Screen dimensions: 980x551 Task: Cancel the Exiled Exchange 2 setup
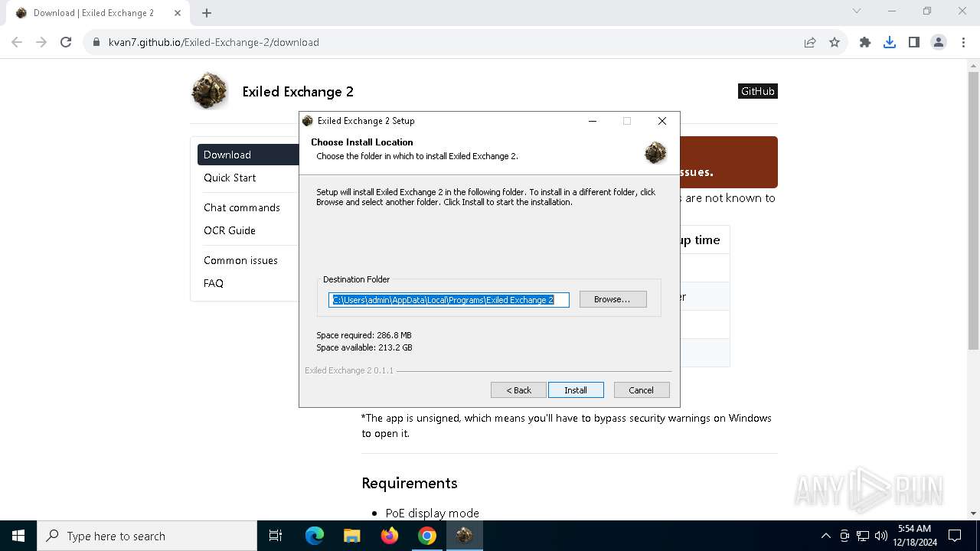pyautogui.click(x=642, y=390)
